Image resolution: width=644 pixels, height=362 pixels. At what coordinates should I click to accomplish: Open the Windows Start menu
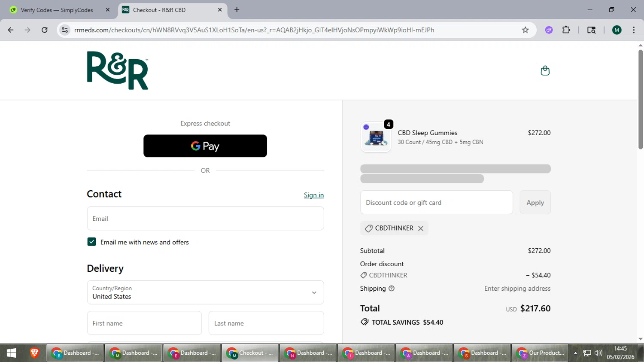tap(12, 353)
